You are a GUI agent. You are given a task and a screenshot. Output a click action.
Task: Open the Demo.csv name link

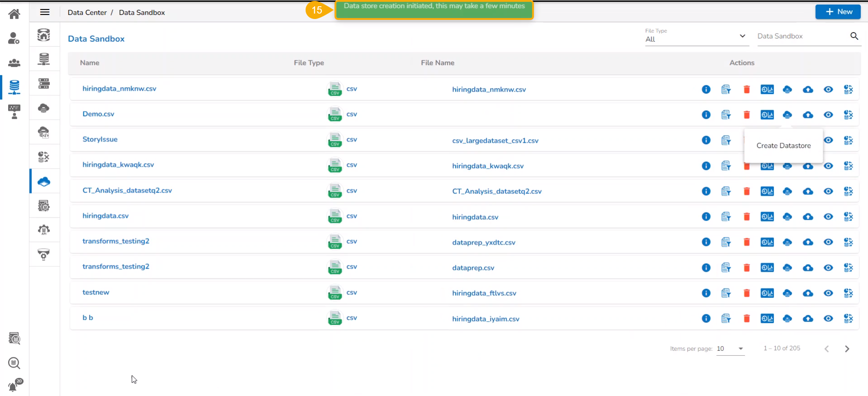click(x=99, y=114)
